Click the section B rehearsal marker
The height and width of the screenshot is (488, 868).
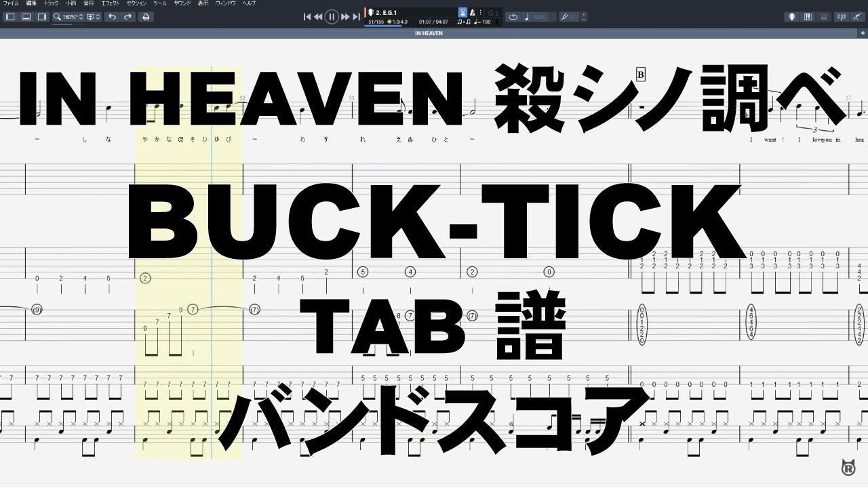click(x=641, y=74)
